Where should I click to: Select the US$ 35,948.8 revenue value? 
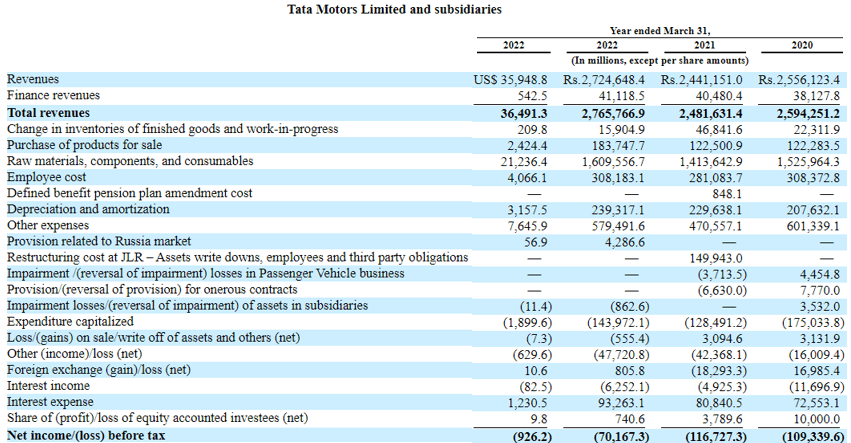[x=510, y=80]
